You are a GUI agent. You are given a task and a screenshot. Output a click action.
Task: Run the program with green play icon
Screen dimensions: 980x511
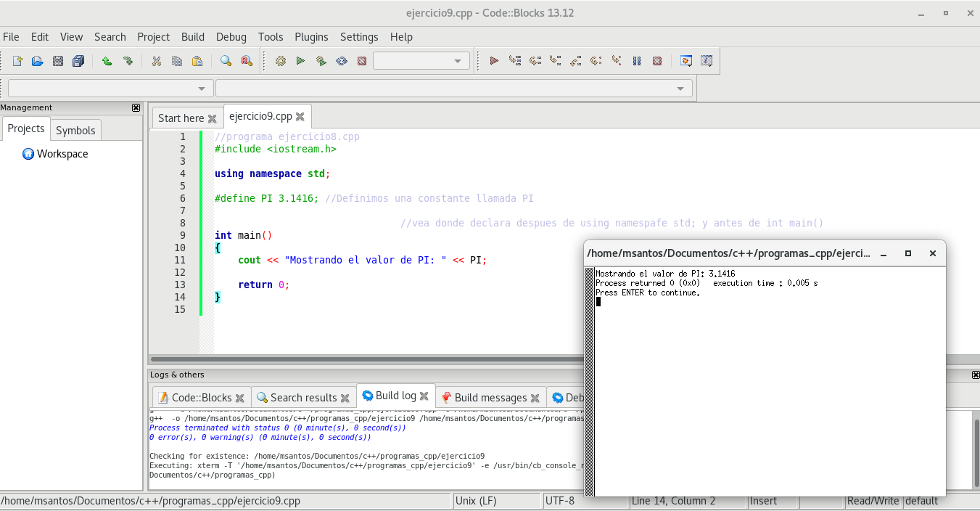click(300, 61)
